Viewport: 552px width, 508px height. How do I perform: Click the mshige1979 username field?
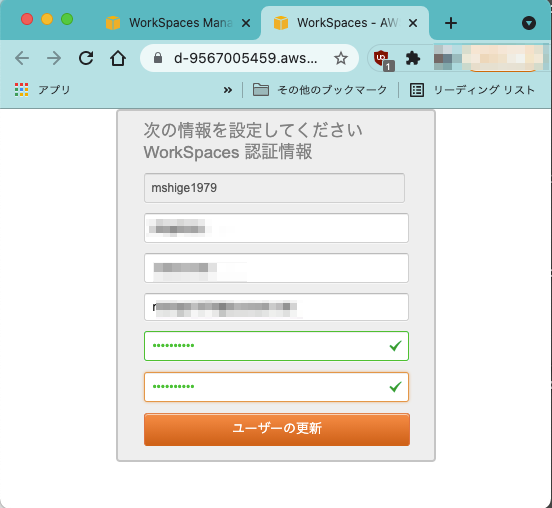coord(274,188)
